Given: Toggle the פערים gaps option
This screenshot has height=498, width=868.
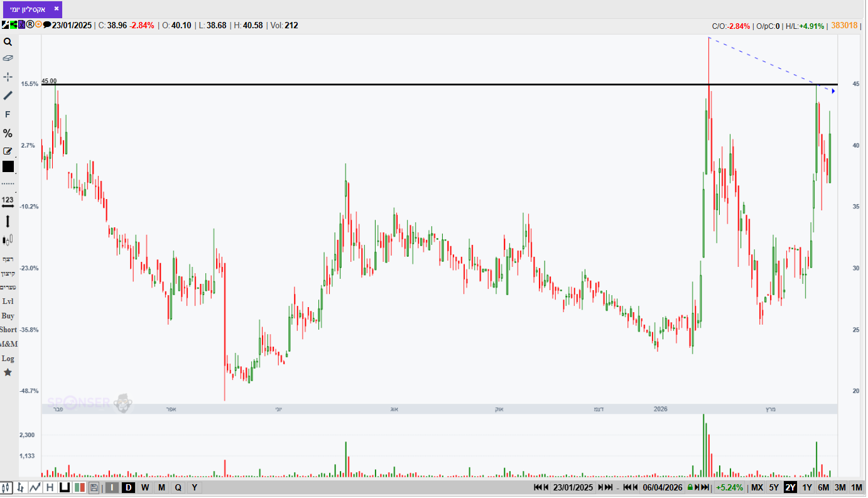Looking at the screenshot, I should 8,287.
